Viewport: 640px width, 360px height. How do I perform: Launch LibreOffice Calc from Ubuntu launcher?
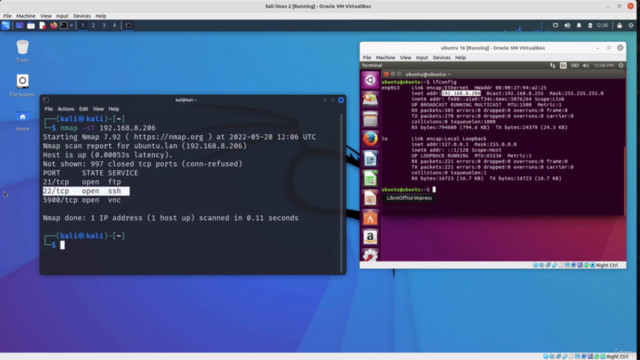pyautogui.click(x=370, y=178)
